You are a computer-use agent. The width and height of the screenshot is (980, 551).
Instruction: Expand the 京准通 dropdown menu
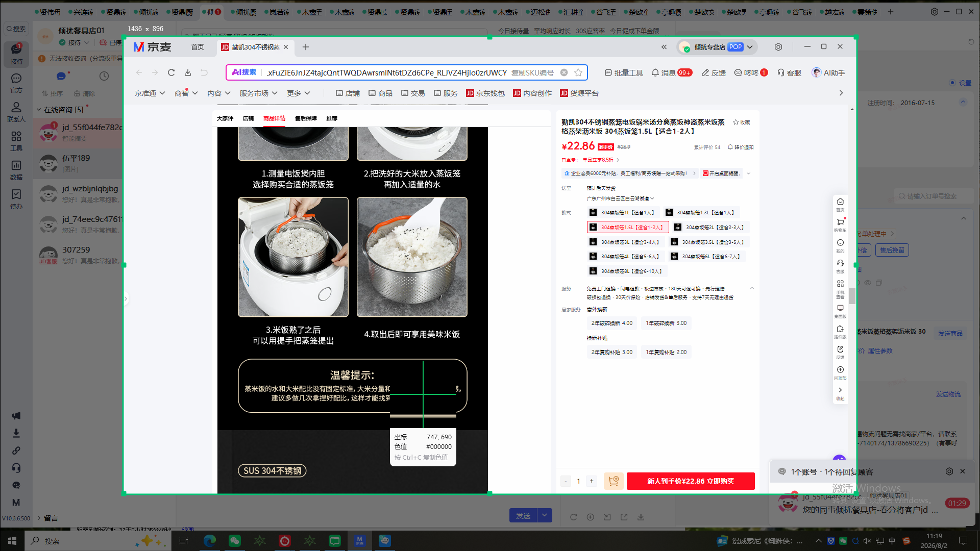(x=150, y=93)
